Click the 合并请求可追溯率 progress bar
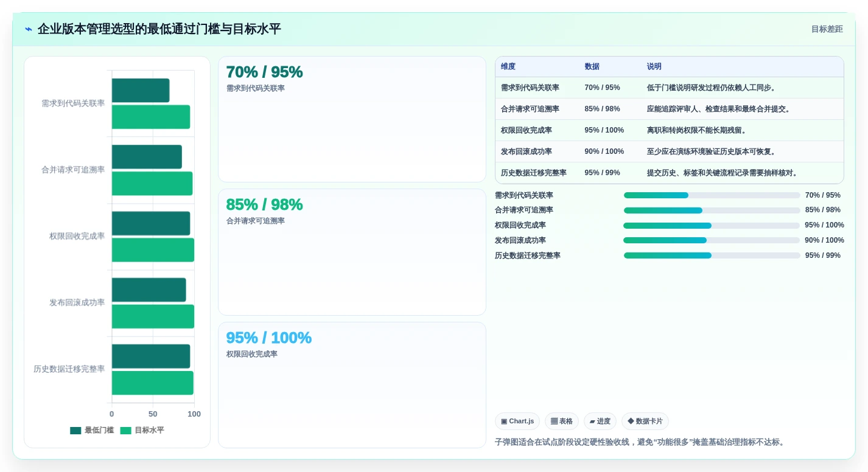The image size is (868, 472). 712,210
